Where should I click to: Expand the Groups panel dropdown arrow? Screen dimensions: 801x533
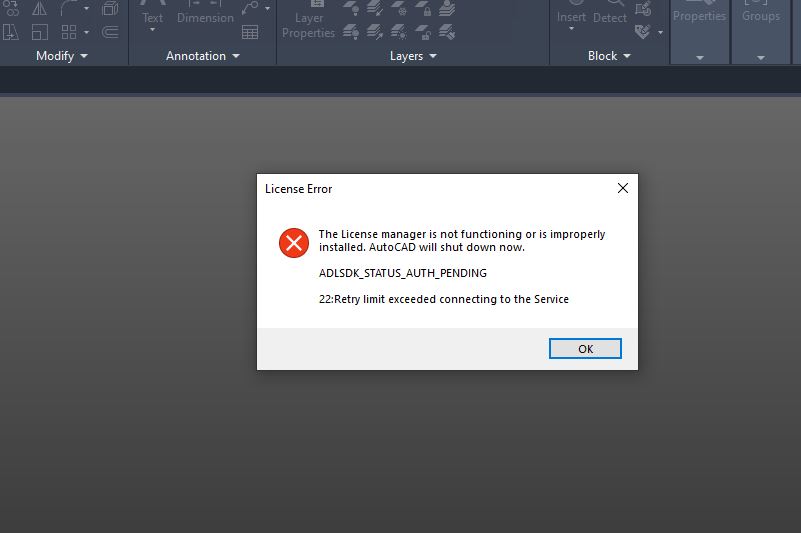(761, 58)
